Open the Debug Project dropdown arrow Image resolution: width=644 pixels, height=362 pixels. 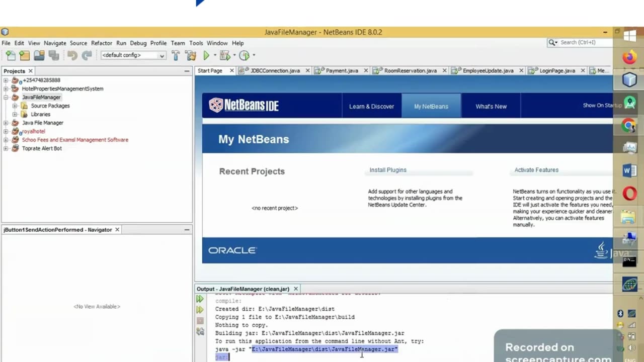234,55
